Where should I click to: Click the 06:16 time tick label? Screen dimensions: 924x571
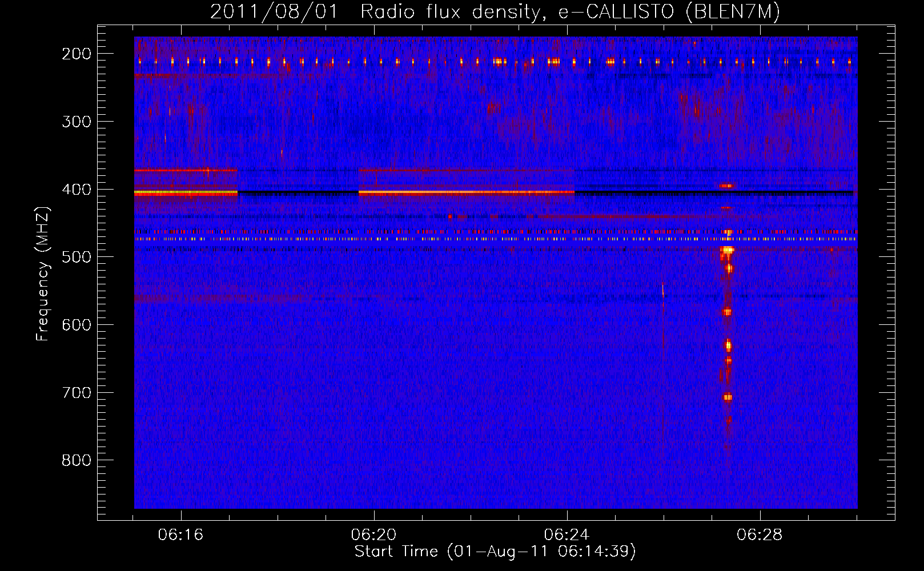tap(181, 535)
